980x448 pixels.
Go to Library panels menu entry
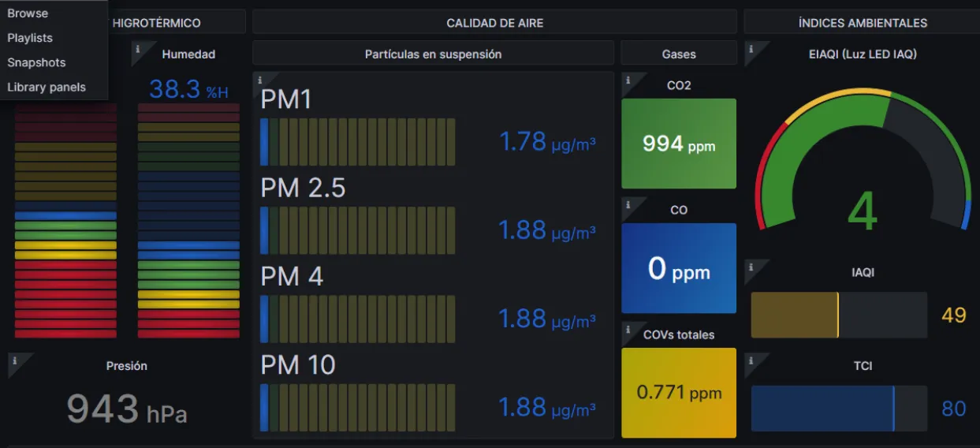tap(47, 87)
